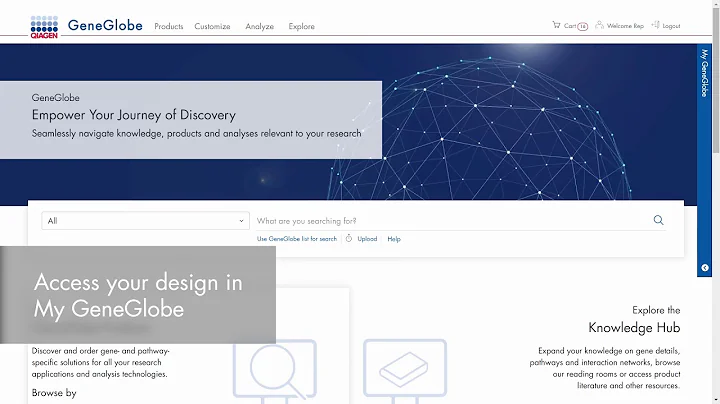Click 'Empower Your Journey of Discovery' heading
Viewport: 720px width, 404px height.
point(134,115)
